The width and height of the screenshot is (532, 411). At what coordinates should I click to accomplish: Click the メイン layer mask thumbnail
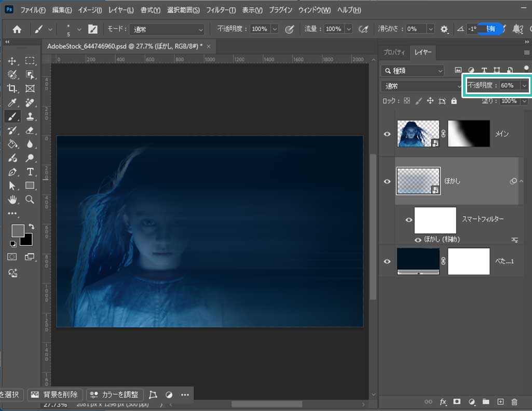[x=469, y=134]
